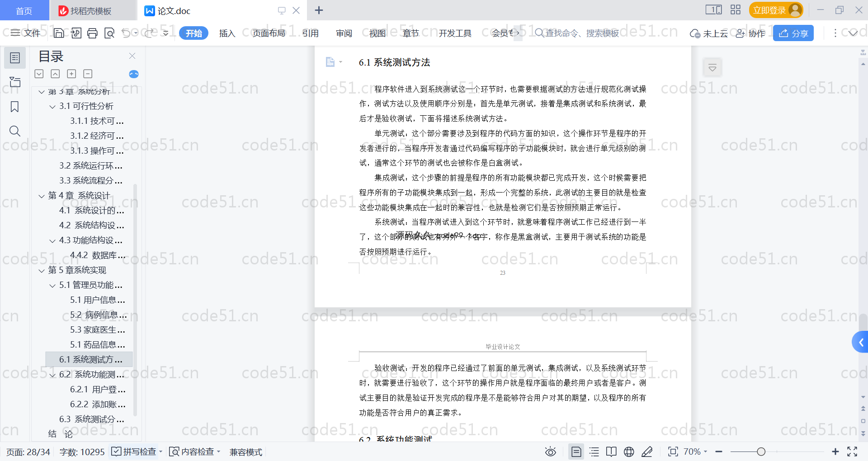The image size is (868, 461).
Task: Open the find magnifier icon in the sidebar
Action: coord(15,131)
